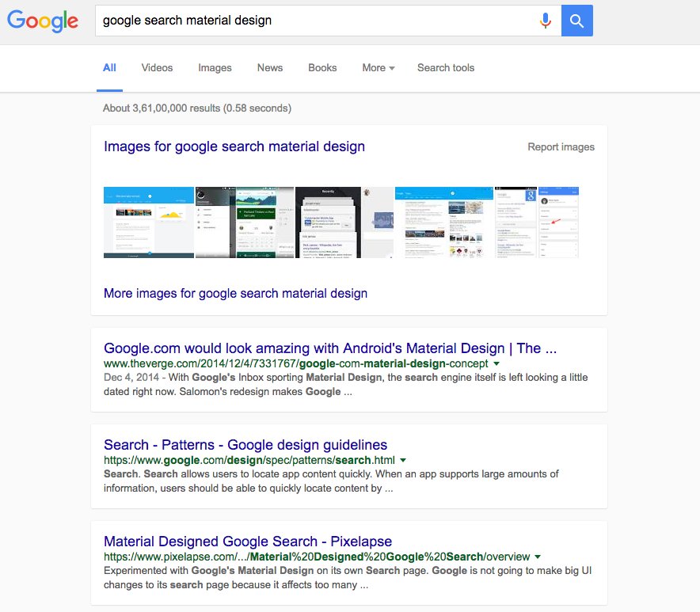
Task: Open 'Search - Patterns - Google design guidelines' result
Action: tap(245, 445)
